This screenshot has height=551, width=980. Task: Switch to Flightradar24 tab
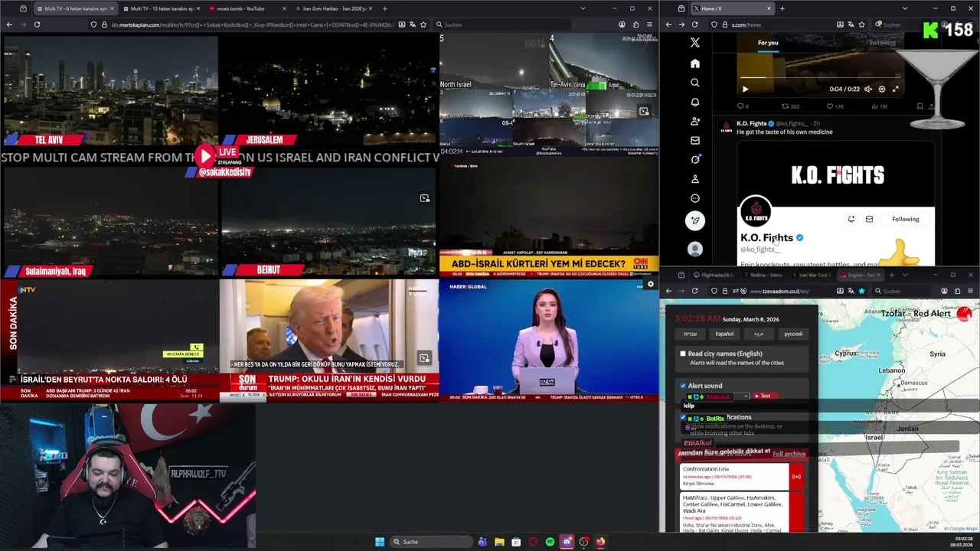pos(713,275)
